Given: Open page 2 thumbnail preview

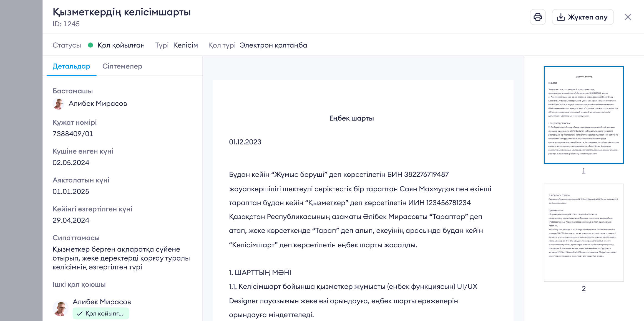Looking at the screenshot, I should pos(583,233).
